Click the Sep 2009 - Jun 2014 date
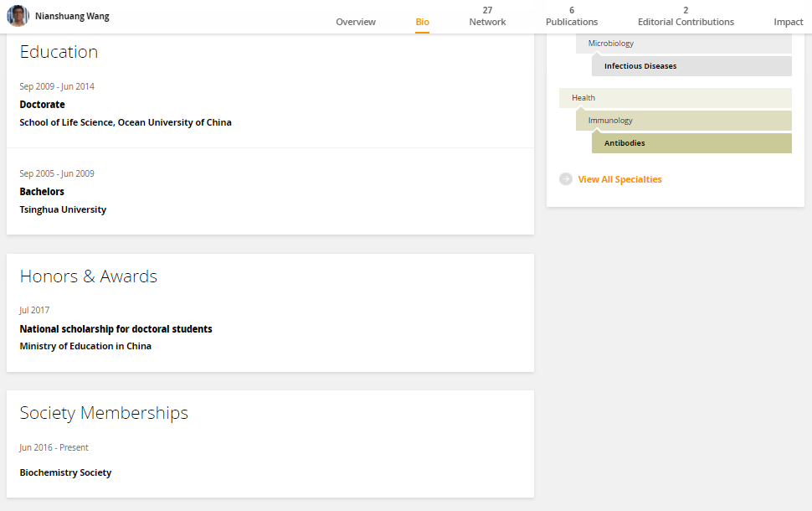 (x=57, y=86)
